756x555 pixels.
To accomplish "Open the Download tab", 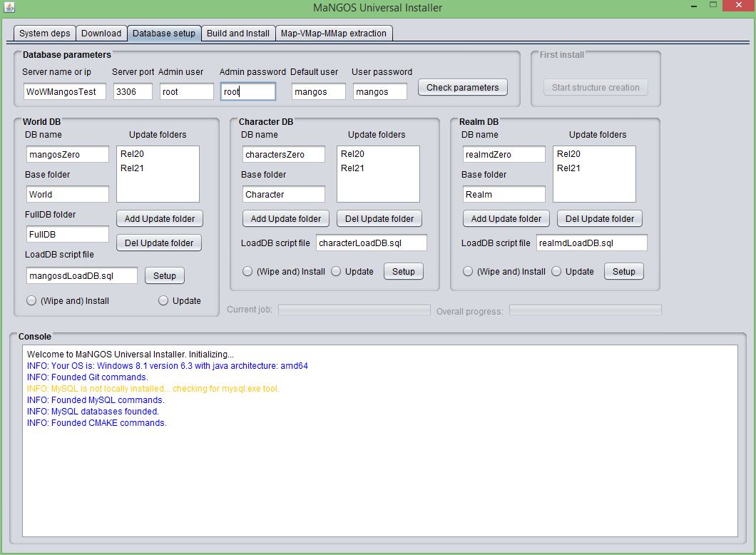I will click(x=101, y=34).
